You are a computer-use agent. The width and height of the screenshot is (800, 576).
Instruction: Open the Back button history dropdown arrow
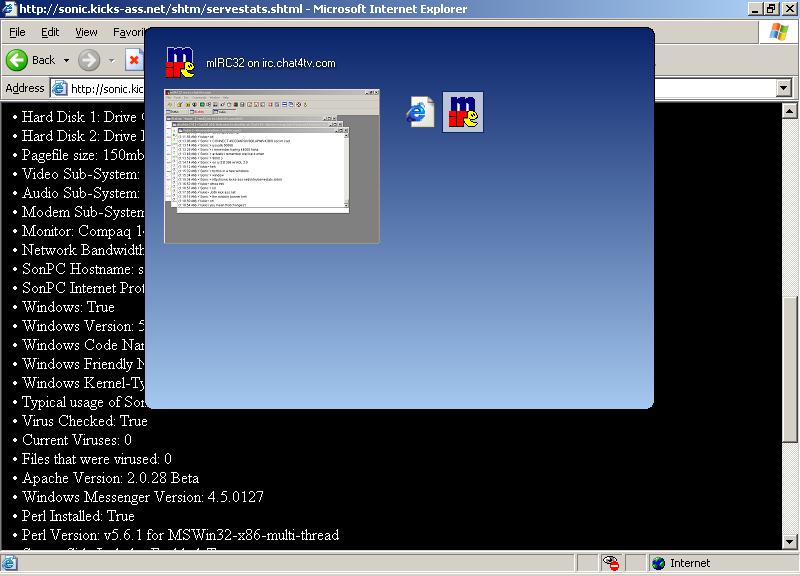point(65,60)
